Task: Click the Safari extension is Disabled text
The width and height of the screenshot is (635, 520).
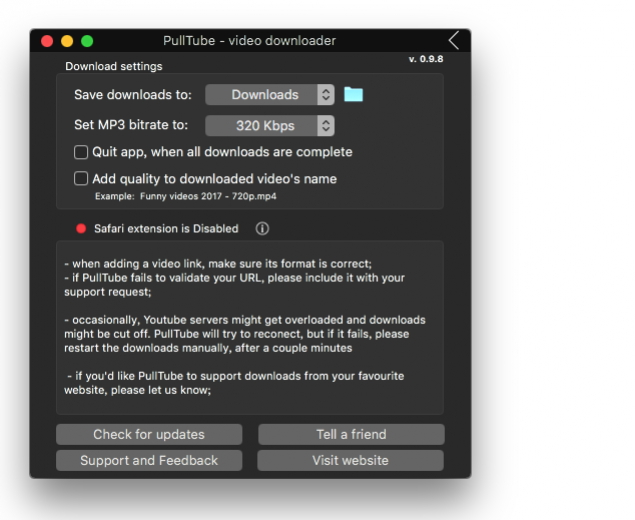Action: pyautogui.click(x=166, y=229)
